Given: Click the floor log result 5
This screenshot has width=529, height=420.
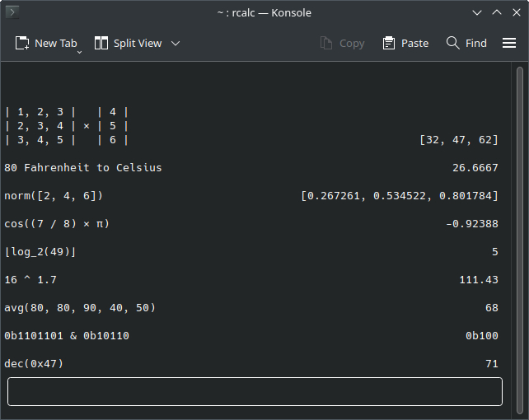Looking at the screenshot, I should point(495,252).
